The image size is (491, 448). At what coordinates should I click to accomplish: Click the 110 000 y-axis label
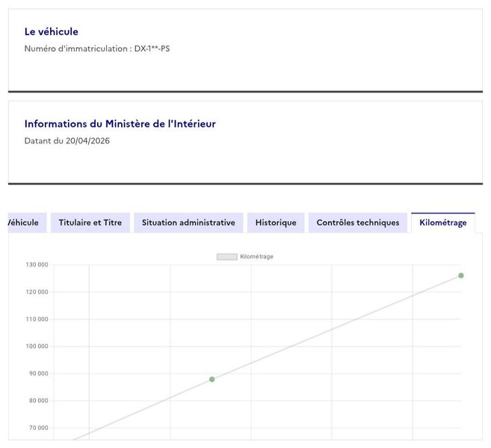pos(37,319)
